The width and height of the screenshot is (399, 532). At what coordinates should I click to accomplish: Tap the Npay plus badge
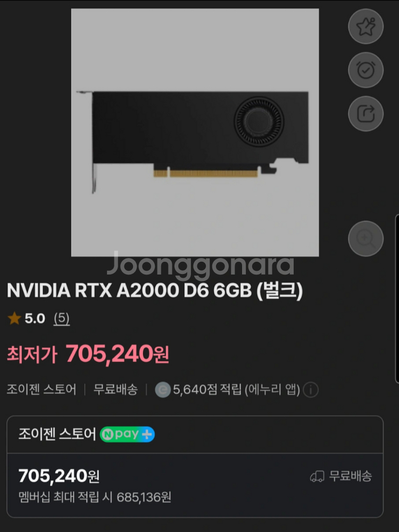pos(127,434)
